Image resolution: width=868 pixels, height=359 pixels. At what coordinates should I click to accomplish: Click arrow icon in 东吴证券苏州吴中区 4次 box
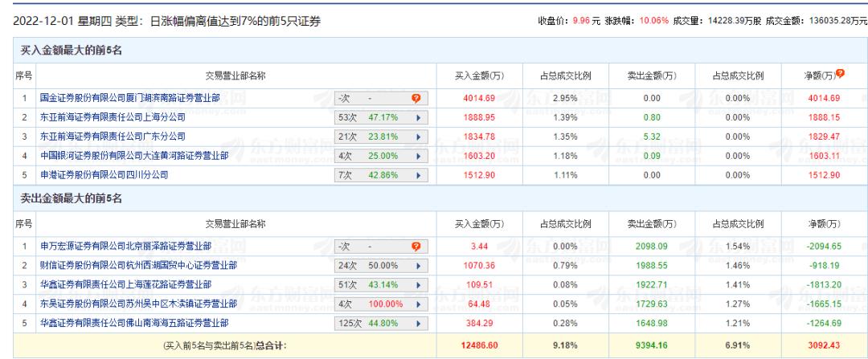pos(416,304)
